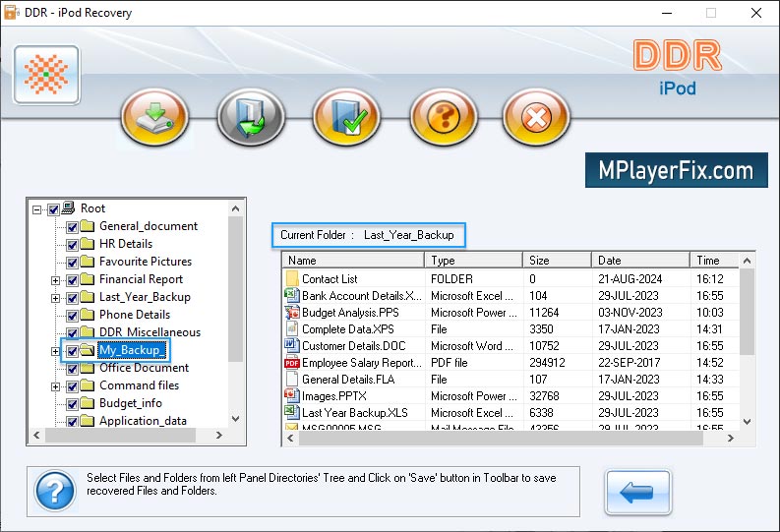Image resolution: width=780 pixels, height=532 pixels.
Task: Select Last_Year_Backup label in the folder tree
Action: pos(145,297)
